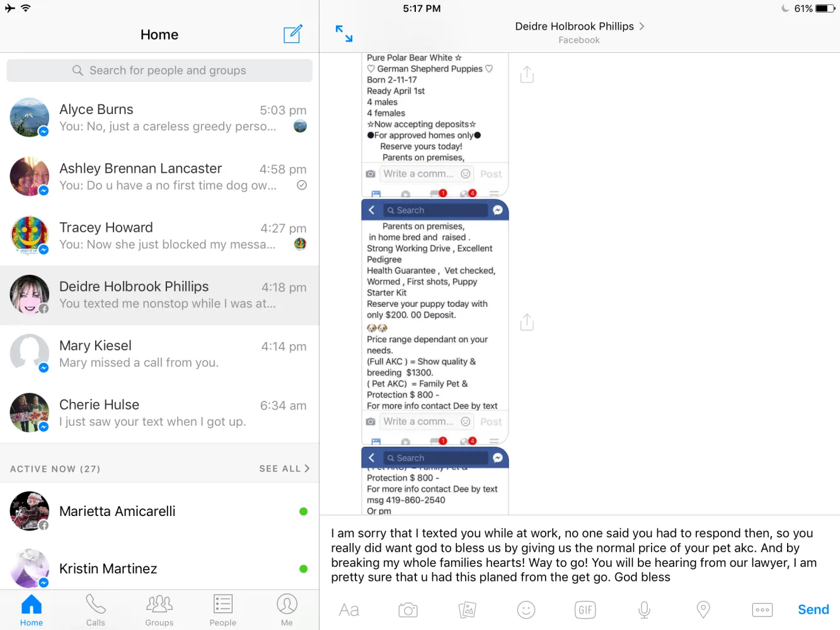Start chat with Marietta Amicarelli
Screen dimensions: 840x630
159,511
